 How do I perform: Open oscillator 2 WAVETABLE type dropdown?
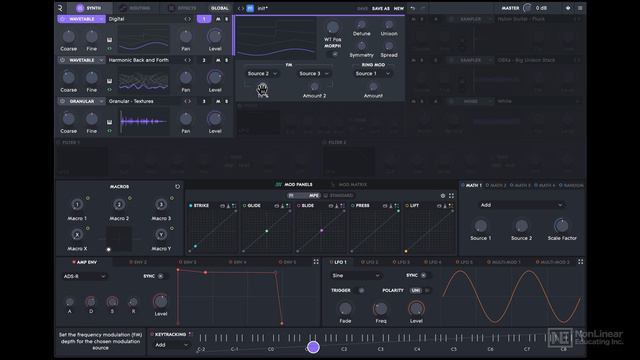tap(85, 60)
